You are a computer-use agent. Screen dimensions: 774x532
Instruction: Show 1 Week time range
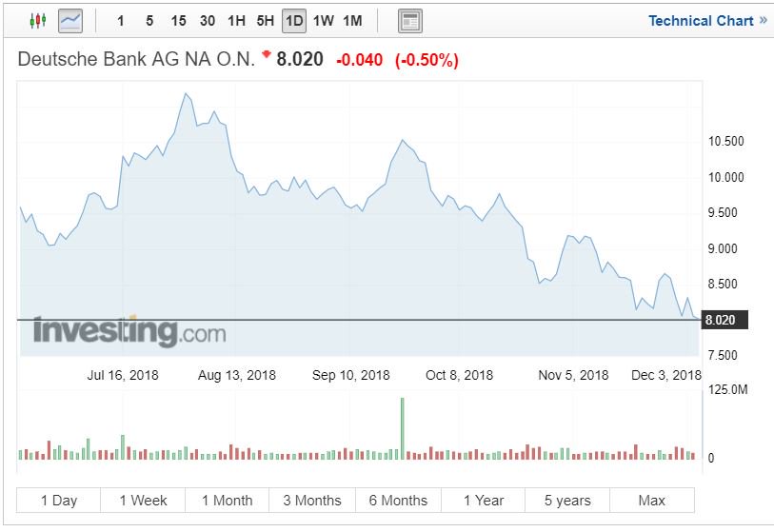coord(143,501)
